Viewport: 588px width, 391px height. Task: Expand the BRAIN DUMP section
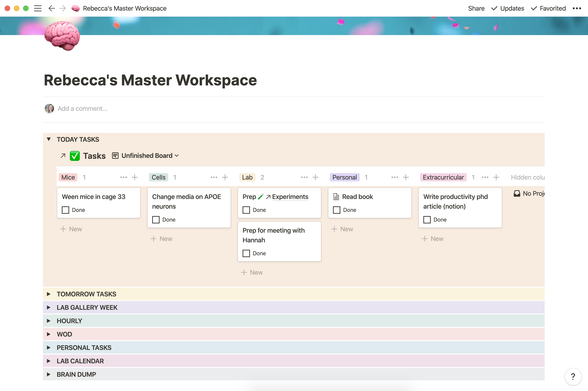tap(49, 374)
